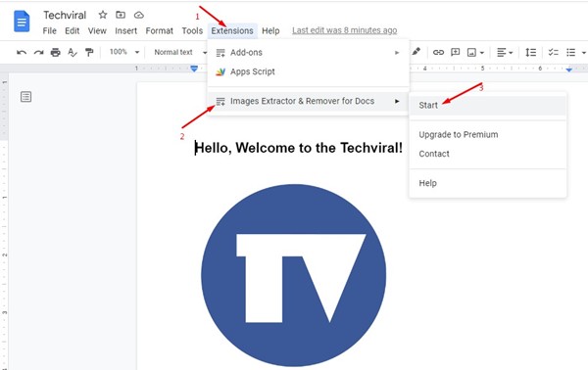Click the Add comment icon

click(x=456, y=52)
